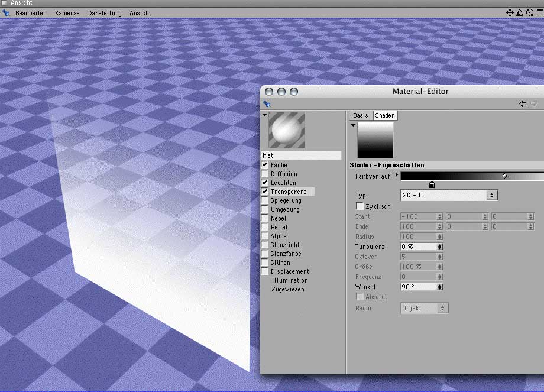Select the Farbe channel label
This screenshot has width=544, height=392.
coord(279,165)
